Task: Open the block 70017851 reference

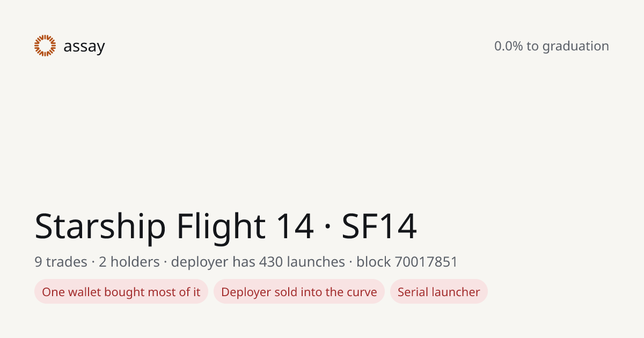Action: [x=407, y=262]
